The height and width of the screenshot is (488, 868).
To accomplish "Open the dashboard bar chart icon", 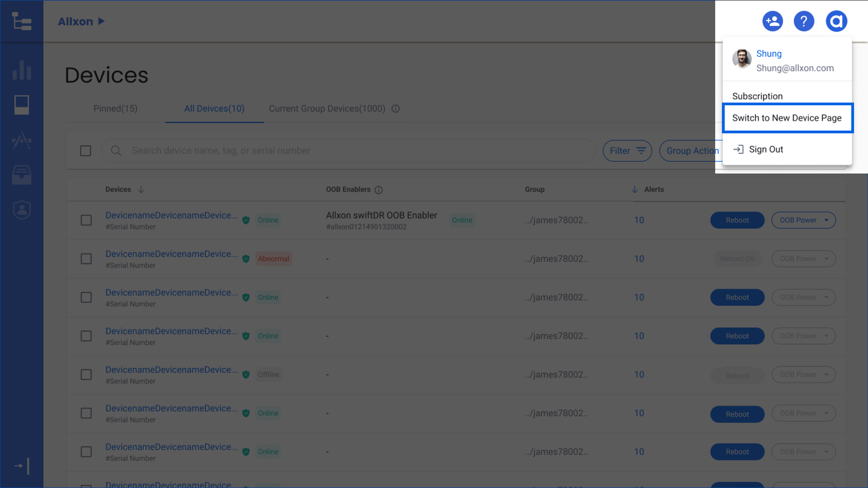I will tap(22, 70).
